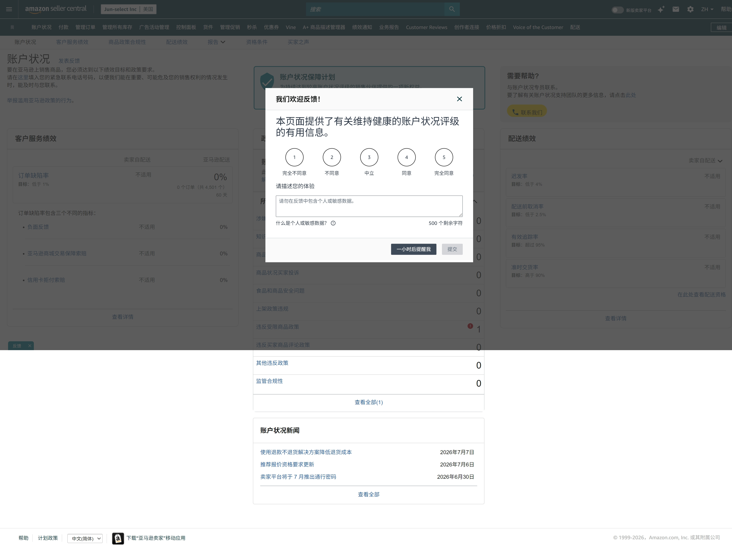Viewport: 732px width, 560px height.
Task: Open the 秒杀 menu
Action: coord(252,27)
